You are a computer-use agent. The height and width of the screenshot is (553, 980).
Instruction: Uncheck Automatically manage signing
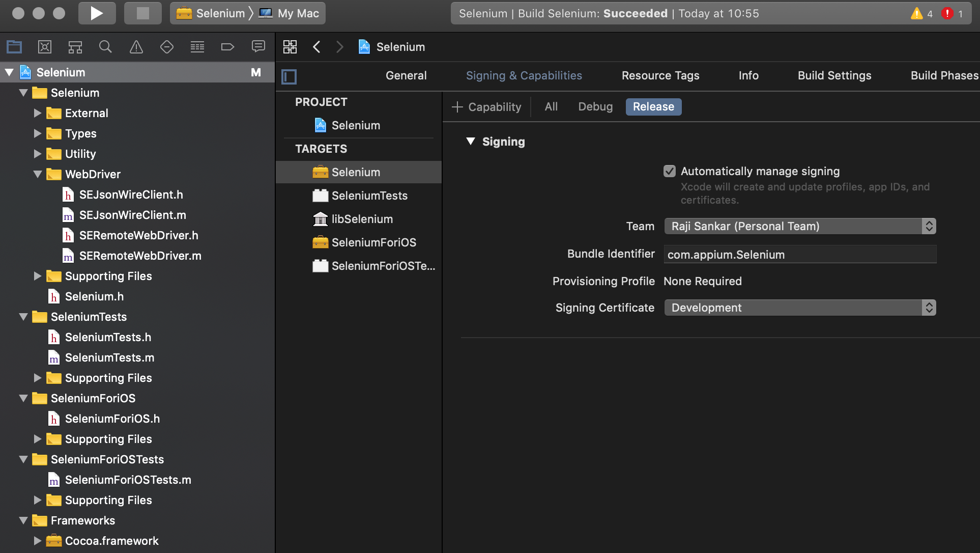669,171
